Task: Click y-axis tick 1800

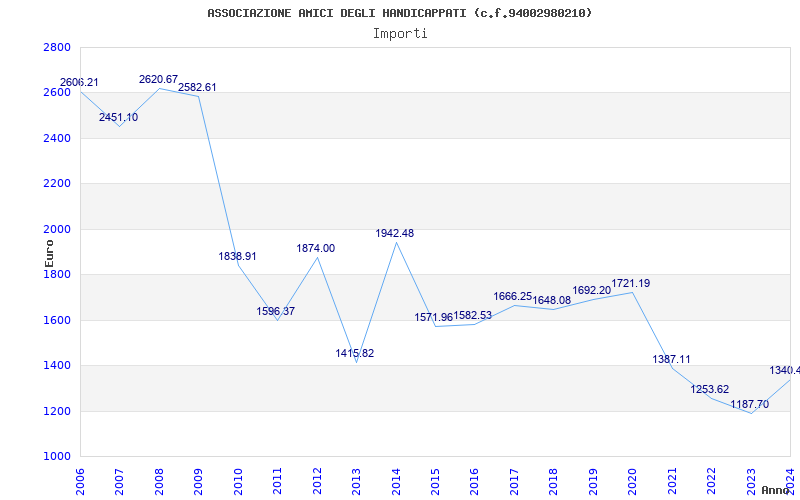Action: (57, 274)
